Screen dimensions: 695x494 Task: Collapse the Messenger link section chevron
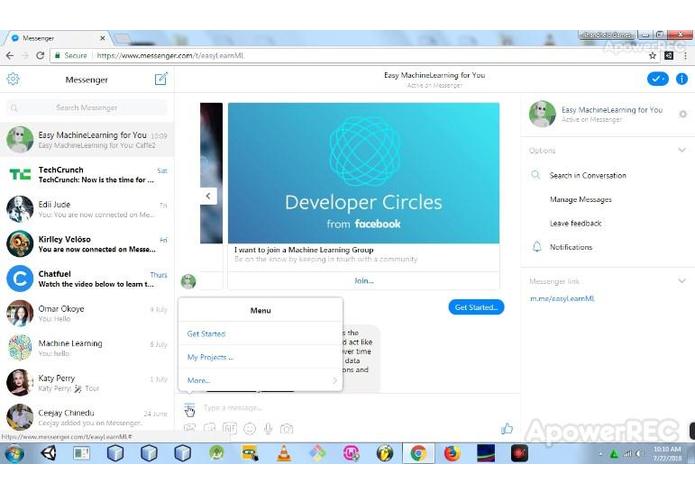(x=682, y=281)
